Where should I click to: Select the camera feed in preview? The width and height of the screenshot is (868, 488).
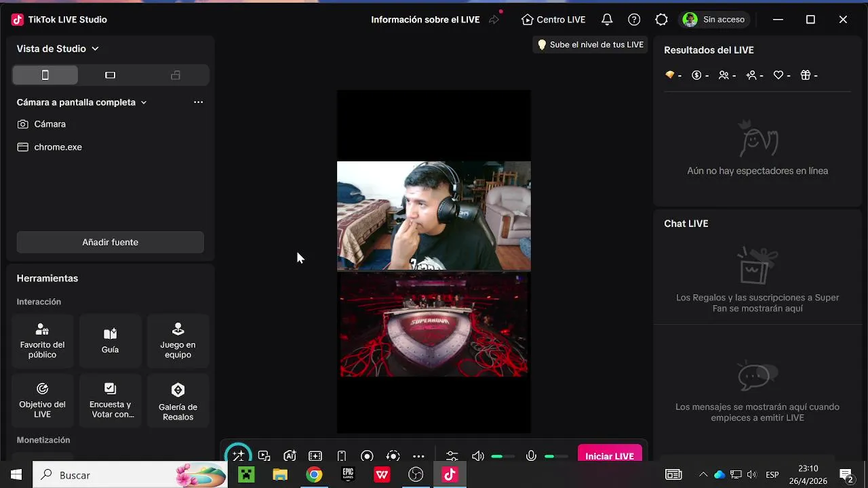click(x=434, y=216)
